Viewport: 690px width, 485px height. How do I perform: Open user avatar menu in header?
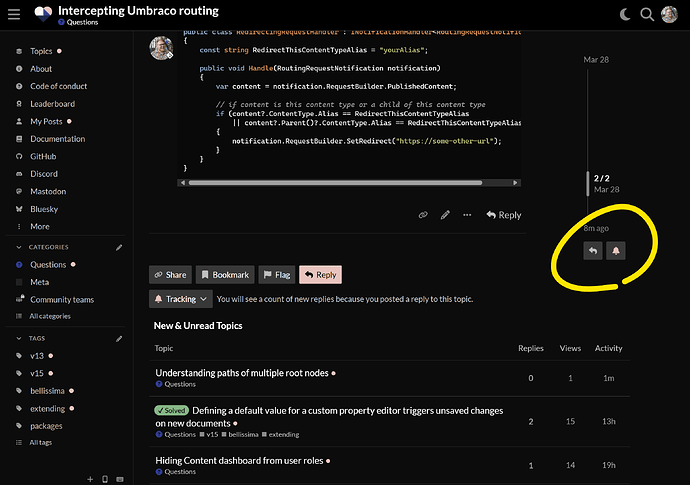tap(669, 15)
